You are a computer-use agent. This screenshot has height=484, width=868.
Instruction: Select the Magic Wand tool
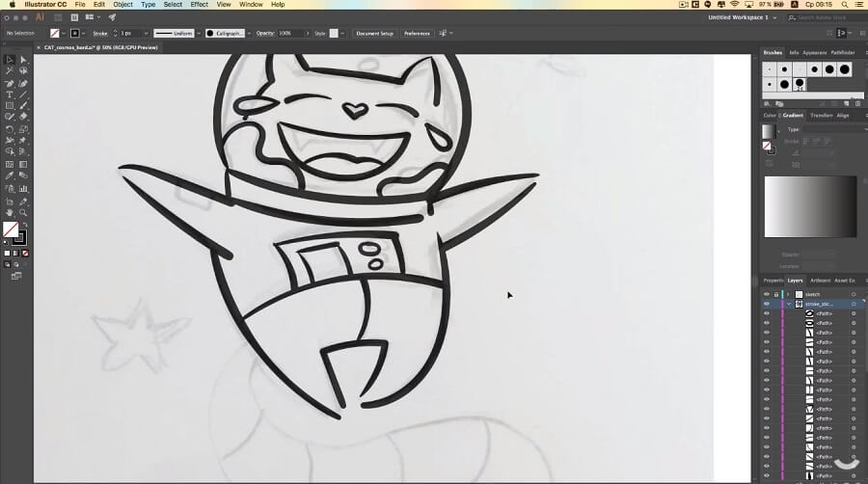[x=10, y=71]
